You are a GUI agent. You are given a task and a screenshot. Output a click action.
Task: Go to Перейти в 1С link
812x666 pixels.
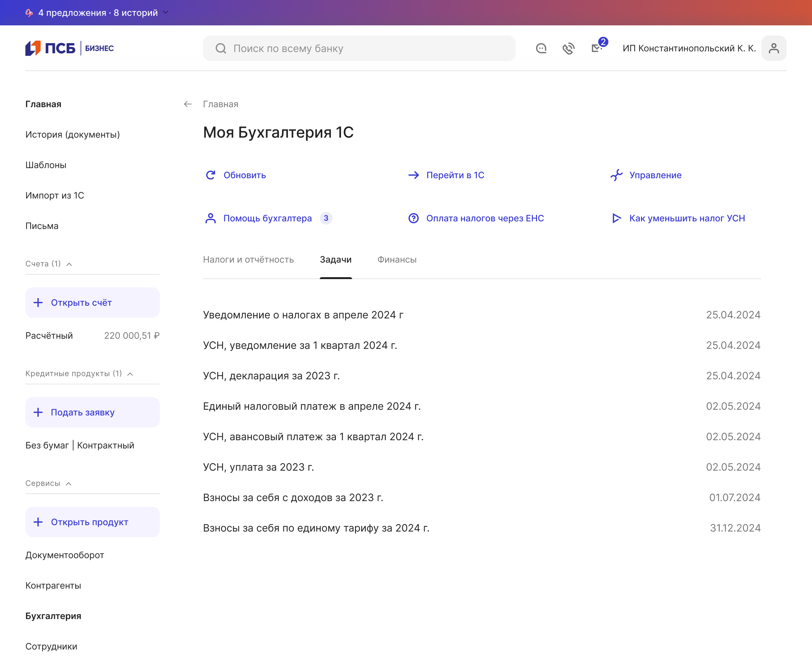[x=455, y=175]
